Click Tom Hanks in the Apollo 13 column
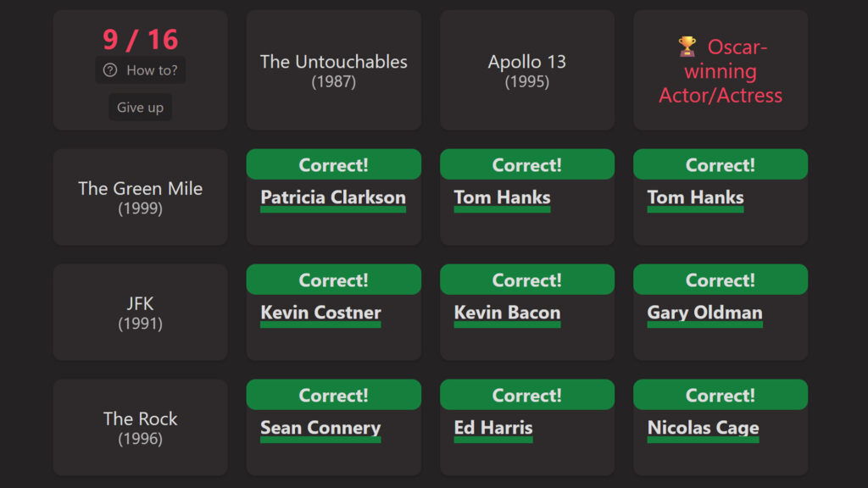 click(502, 197)
